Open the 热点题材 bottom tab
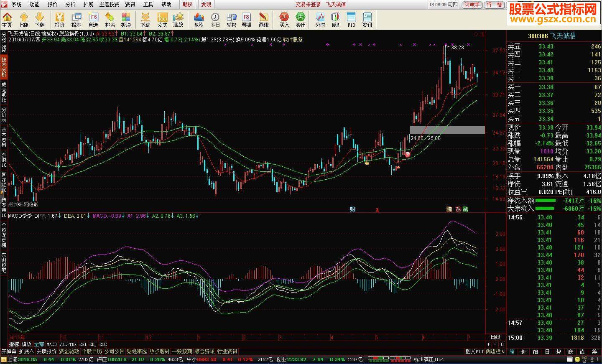 coord(159,351)
